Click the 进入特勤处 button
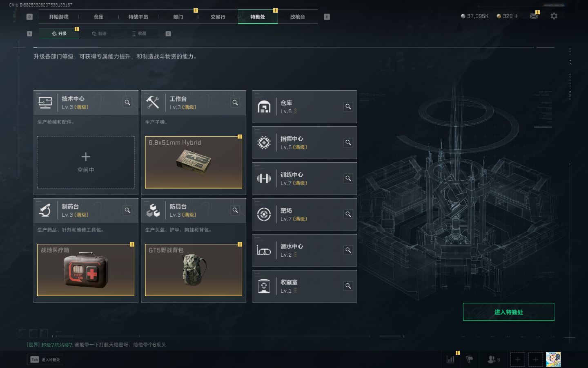This screenshot has height=368, width=588. point(508,312)
